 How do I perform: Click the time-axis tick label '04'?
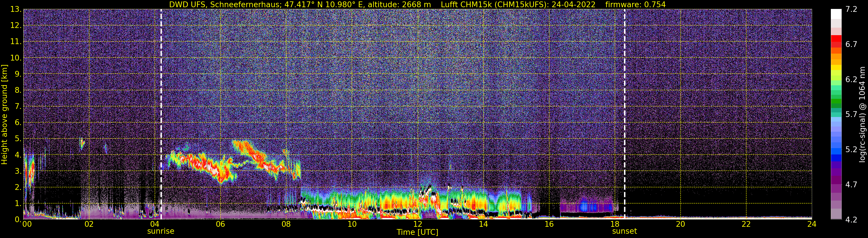pyautogui.click(x=155, y=224)
